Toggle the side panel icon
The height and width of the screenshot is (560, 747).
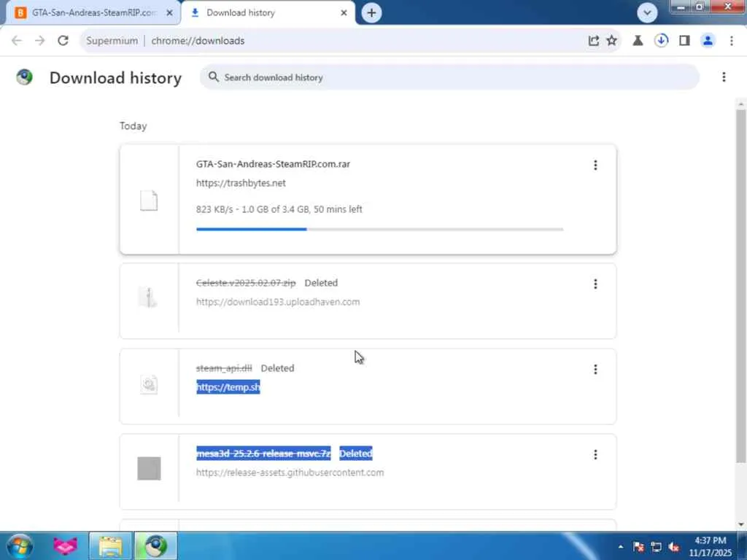click(684, 41)
